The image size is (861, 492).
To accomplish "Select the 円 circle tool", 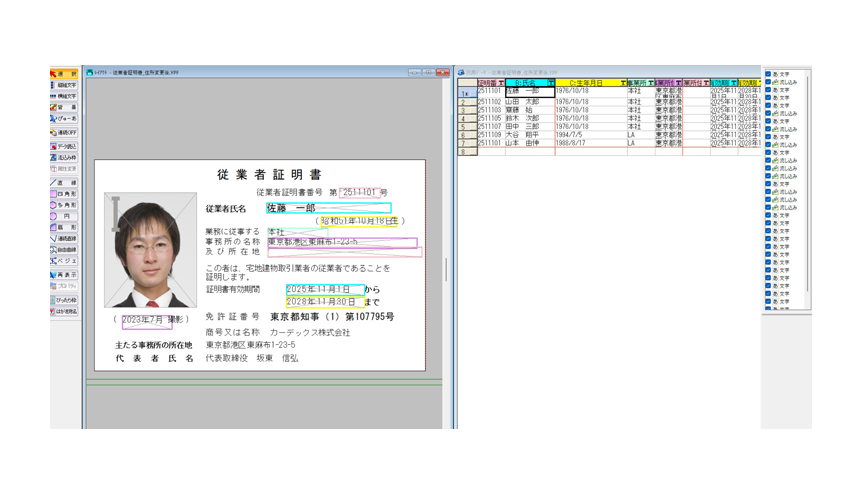I will tap(64, 216).
